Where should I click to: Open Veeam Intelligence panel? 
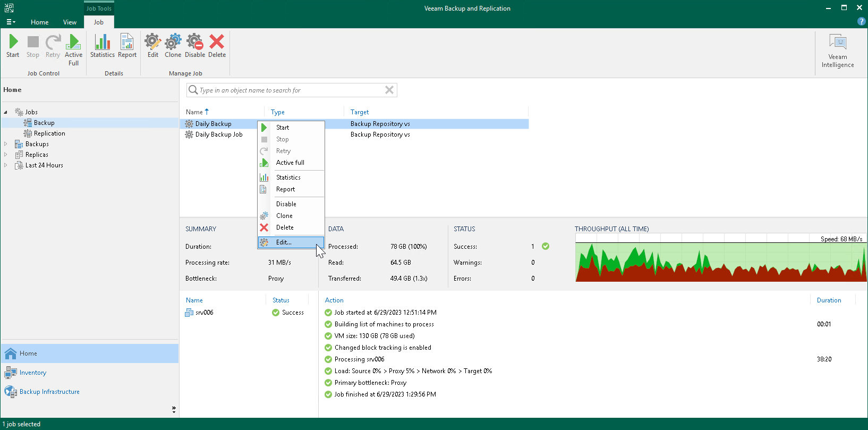pyautogui.click(x=838, y=51)
